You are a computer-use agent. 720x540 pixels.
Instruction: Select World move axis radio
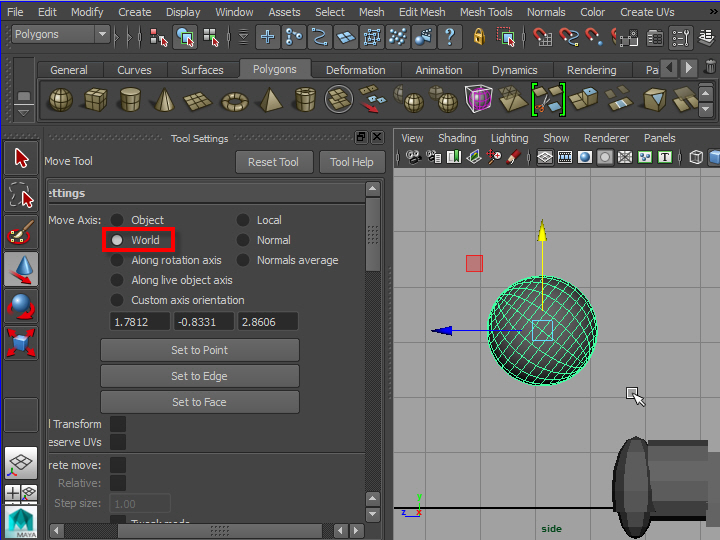[117, 240]
